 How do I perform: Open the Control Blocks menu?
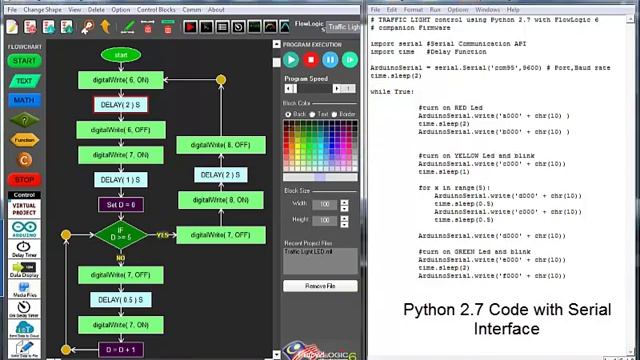[156, 9]
